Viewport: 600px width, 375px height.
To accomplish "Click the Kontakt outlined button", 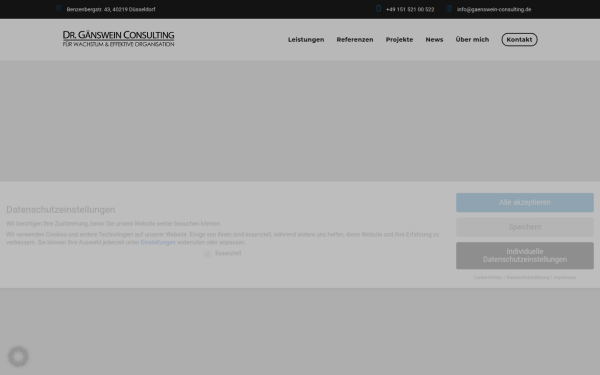I will tap(519, 39).
